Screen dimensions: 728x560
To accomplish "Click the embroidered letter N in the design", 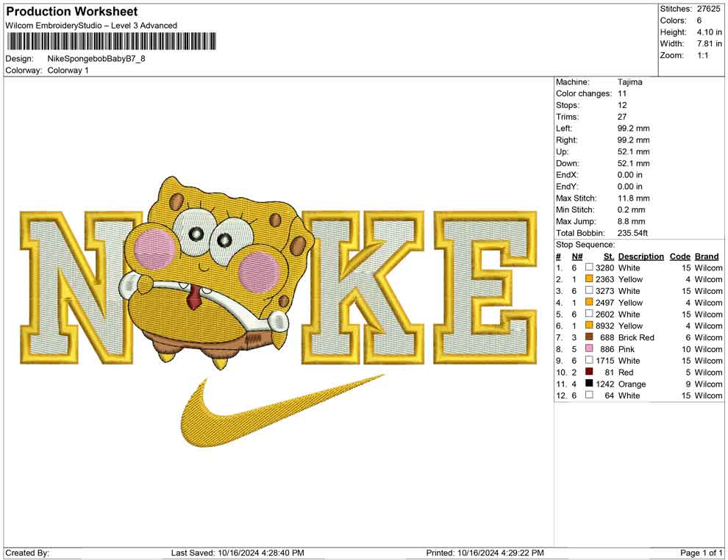I will click(x=81, y=287).
